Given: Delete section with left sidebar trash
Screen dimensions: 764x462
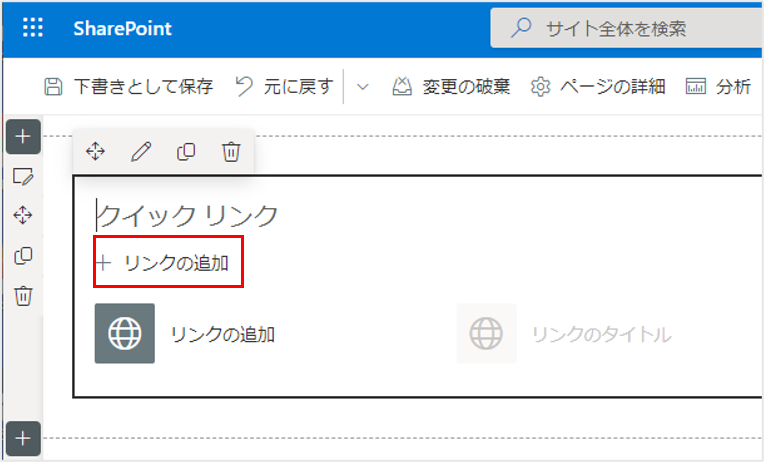Looking at the screenshot, I should (23, 296).
